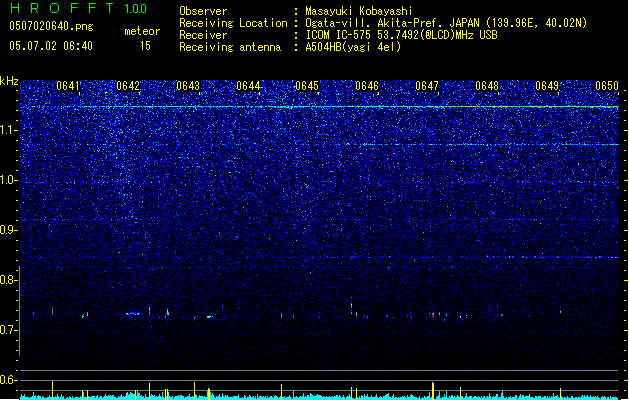
Task: Click the 0.6 frequency axis label
Action: tap(9, 380)
